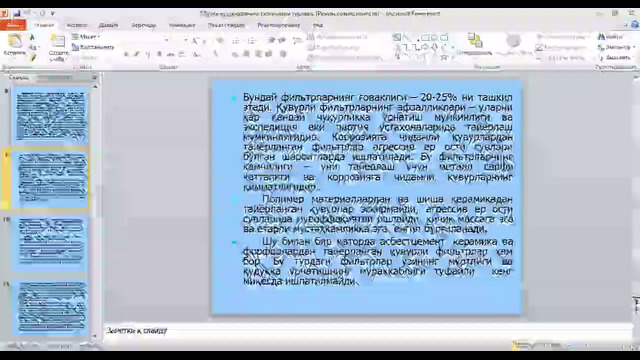The width and height of the screenshot is (640, 360).
Task: Open the Numbering list dropdown
Action: [x=251, y=40]
